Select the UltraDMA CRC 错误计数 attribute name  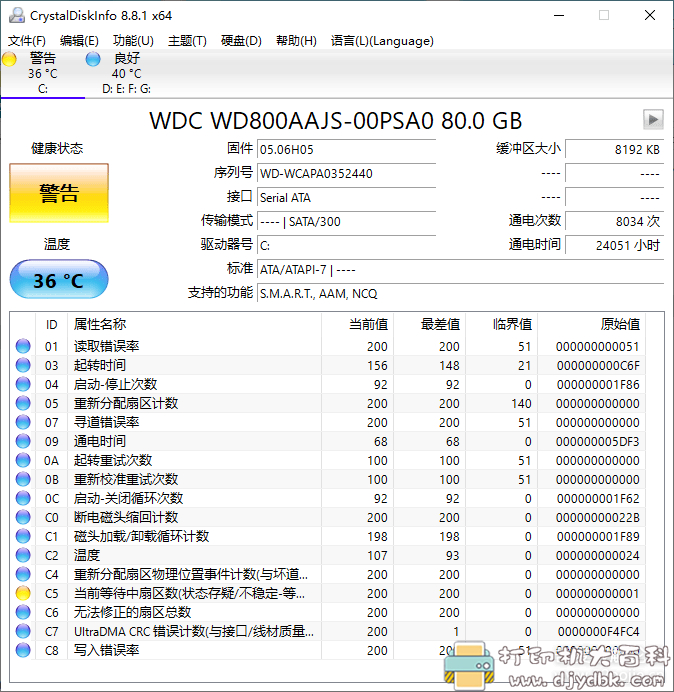point(194,632)
